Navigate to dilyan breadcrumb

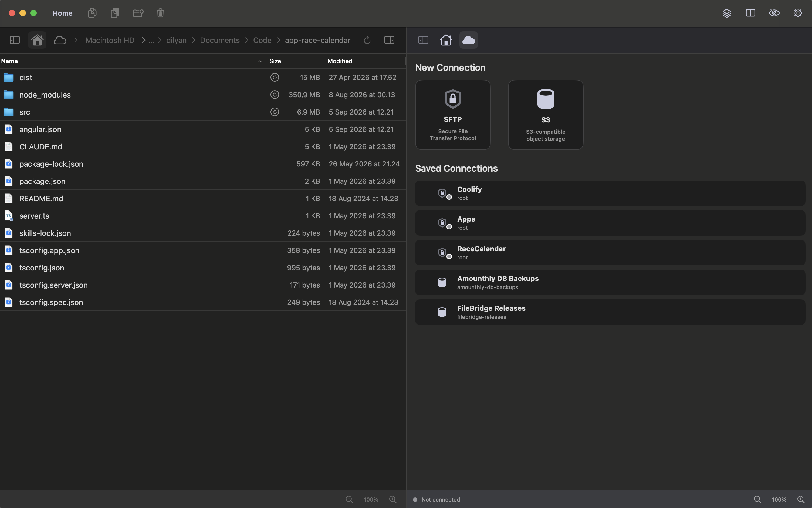[176, 40]
